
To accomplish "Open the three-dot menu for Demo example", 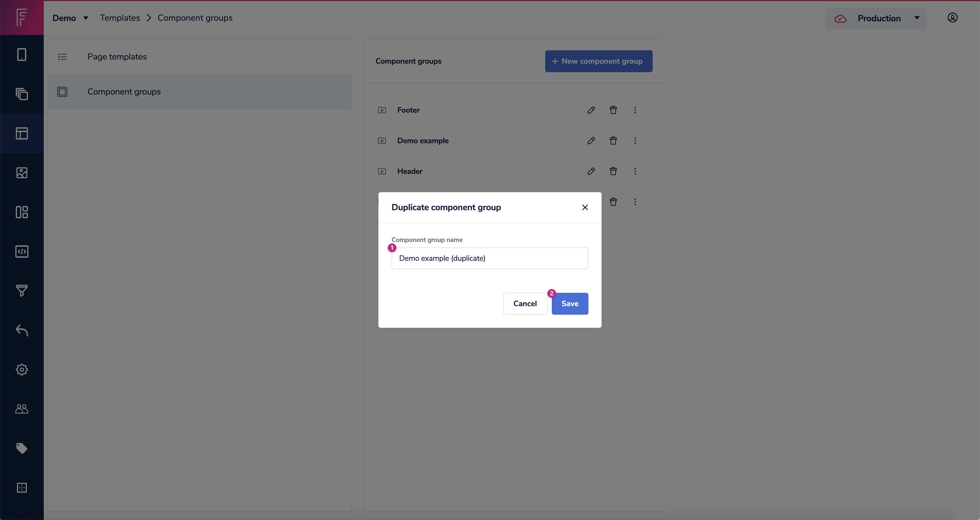I will point(635,141).
